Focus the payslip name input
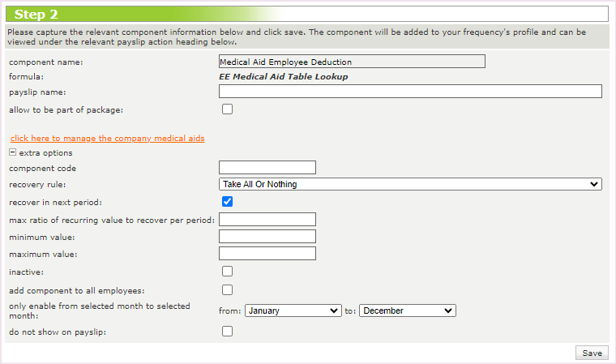The width and height of the screenshot is (616, 364). [410, 92]
